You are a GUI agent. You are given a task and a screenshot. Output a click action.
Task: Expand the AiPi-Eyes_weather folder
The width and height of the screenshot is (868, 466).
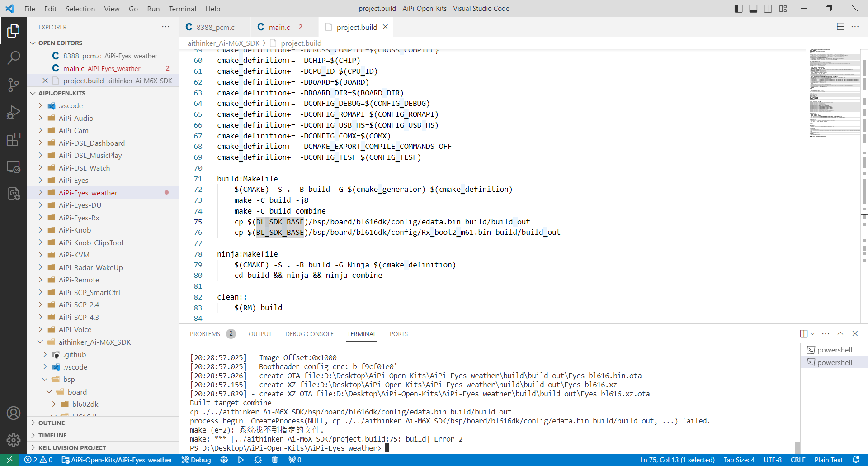click(x=103, y=193)
